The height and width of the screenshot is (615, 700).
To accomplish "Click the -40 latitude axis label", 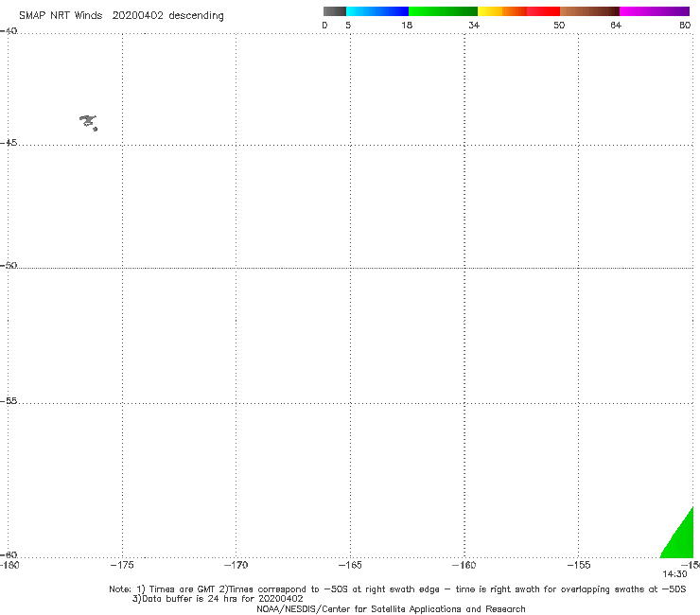I will [9, 31].
